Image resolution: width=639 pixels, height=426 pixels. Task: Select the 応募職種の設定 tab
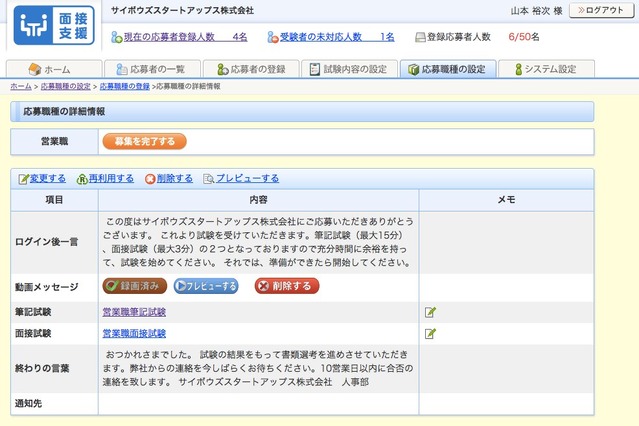(x=448, y=69)
